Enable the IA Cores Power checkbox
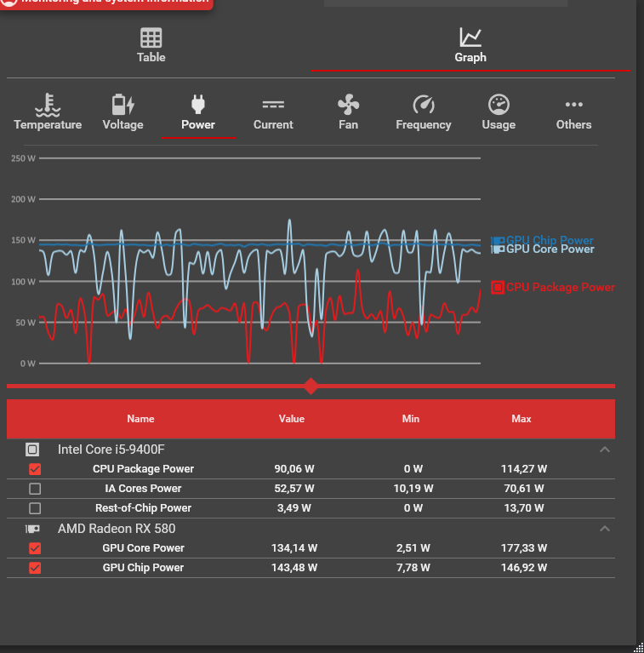Image resolution: width=644 pixels, height=653 pixels. [x=35, y=489]
